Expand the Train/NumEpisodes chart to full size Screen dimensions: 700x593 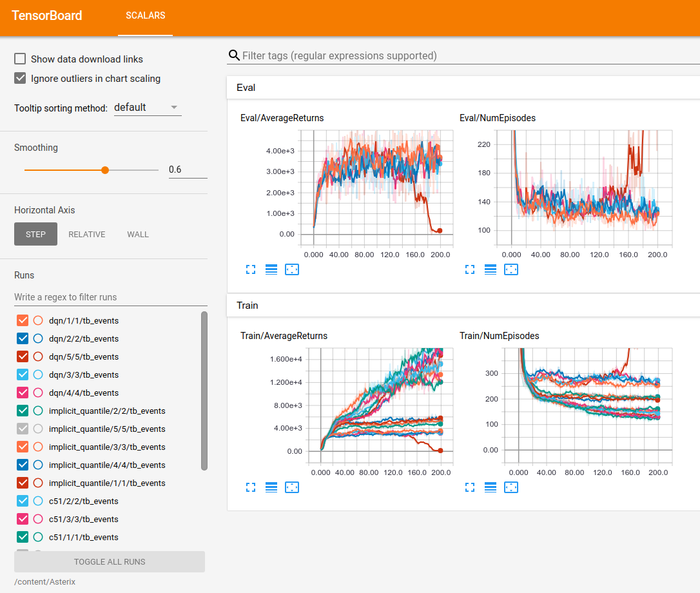[470, 488]
